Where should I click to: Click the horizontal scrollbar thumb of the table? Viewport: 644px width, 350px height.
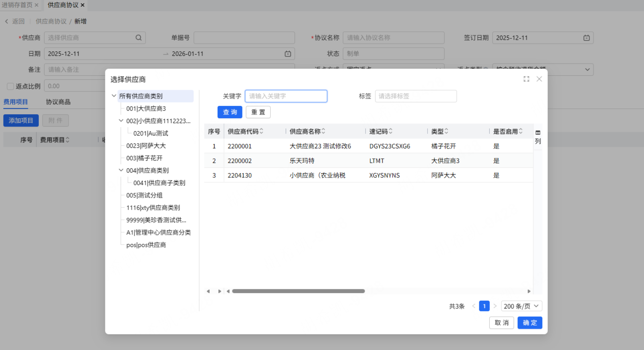pos(298,291)
